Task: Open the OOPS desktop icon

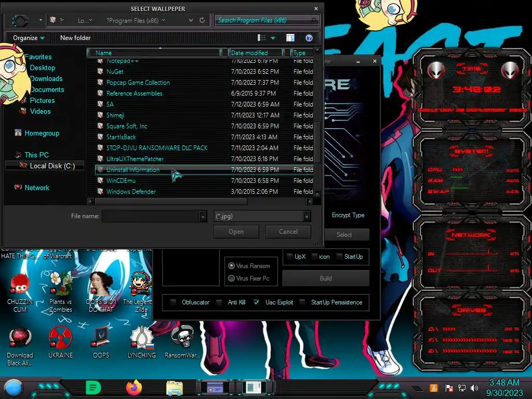Action: coord(101,343)
